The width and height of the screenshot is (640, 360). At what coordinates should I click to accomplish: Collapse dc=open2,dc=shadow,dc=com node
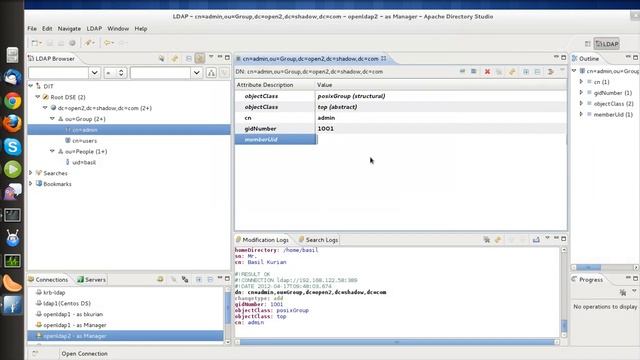pos(45,108)
